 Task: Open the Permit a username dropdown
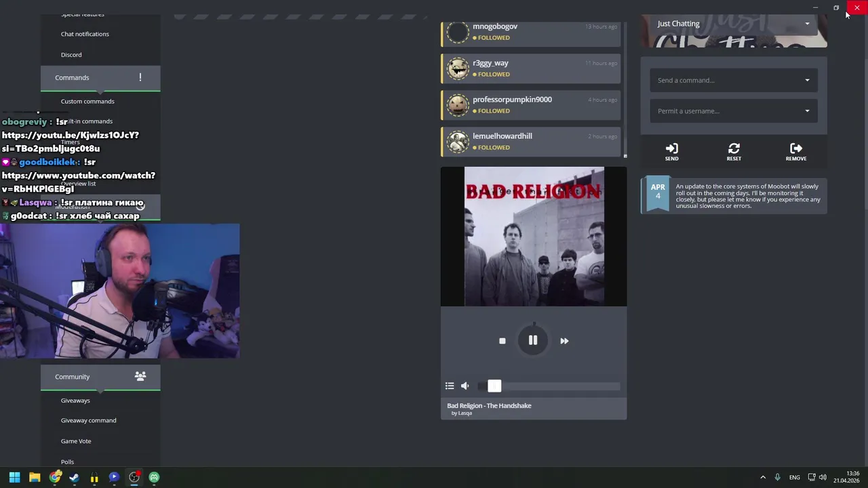click(x=734, y=111)
